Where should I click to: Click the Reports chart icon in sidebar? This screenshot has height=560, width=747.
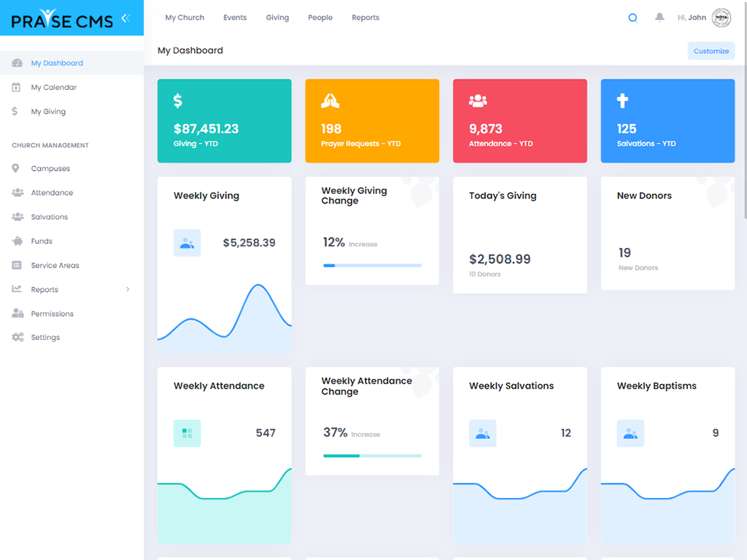tap(17, 289)
